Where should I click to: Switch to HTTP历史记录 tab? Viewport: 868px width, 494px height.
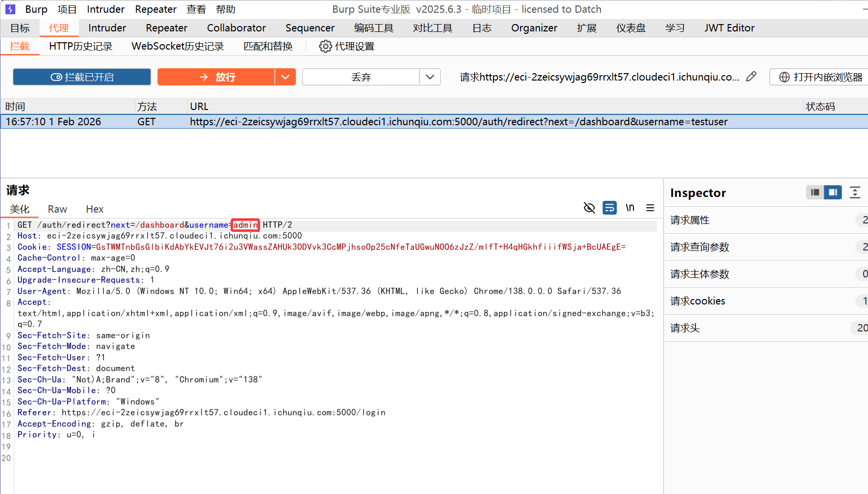[81, 47]
